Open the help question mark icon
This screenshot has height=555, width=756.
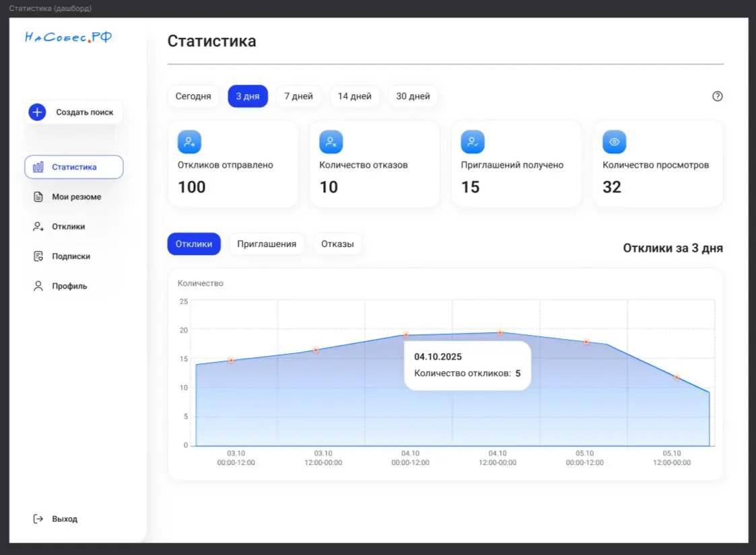click(717, 96)
